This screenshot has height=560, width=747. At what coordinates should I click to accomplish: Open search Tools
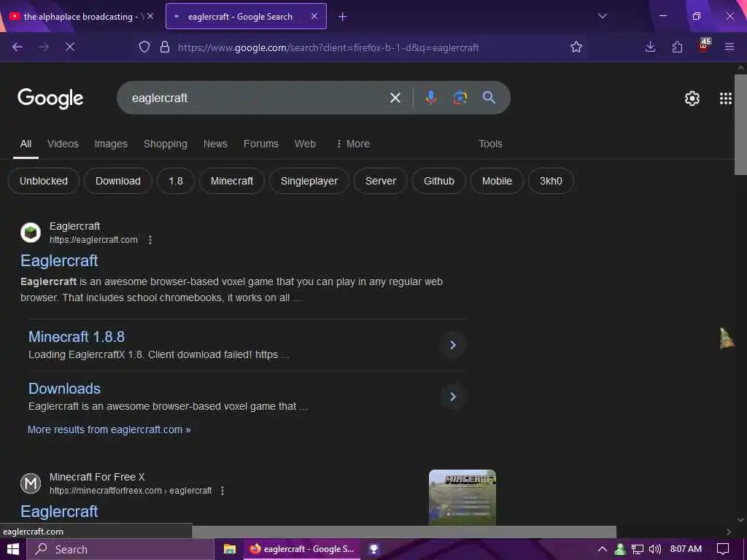(x=490, y=144)
